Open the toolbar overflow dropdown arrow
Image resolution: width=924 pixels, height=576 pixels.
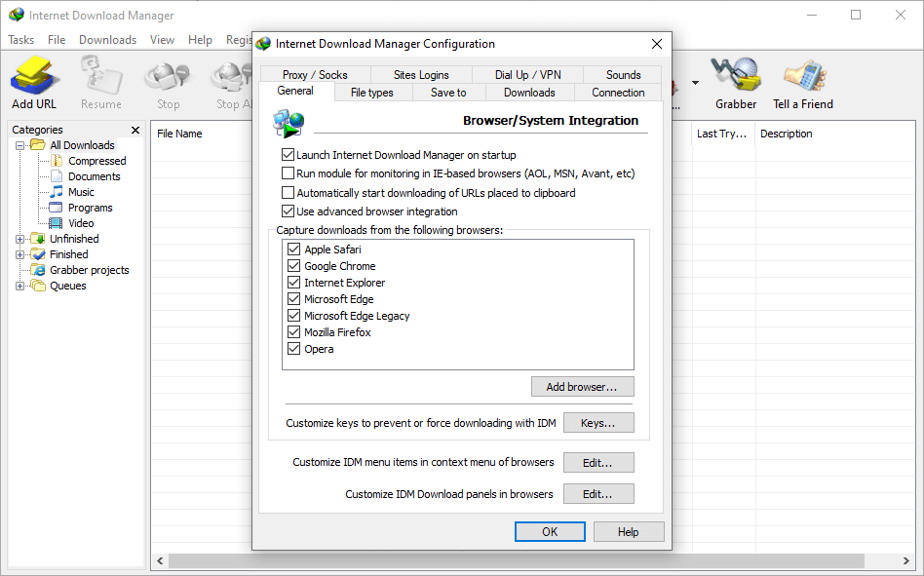[695, 83]
